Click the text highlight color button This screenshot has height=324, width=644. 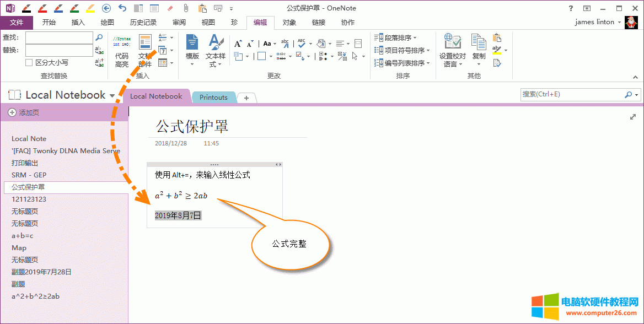(x=497, y=50)
